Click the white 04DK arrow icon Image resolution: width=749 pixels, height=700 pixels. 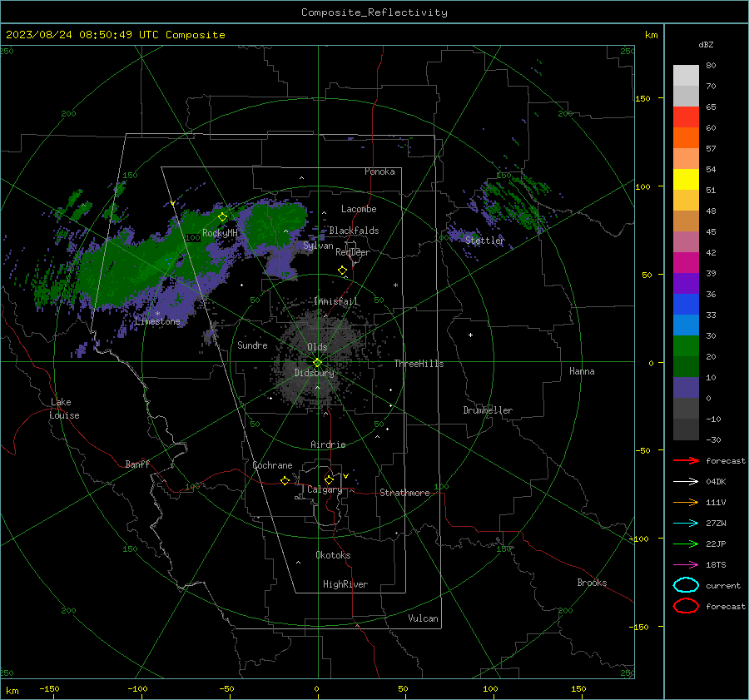pos(686,481)
